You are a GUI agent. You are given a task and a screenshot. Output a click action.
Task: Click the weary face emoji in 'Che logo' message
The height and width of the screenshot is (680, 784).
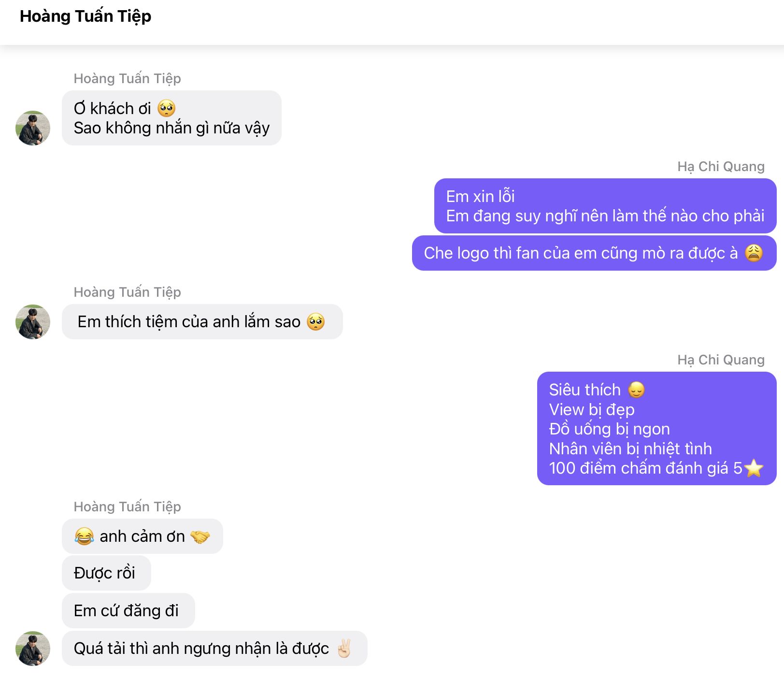click(x=754, y=253)
